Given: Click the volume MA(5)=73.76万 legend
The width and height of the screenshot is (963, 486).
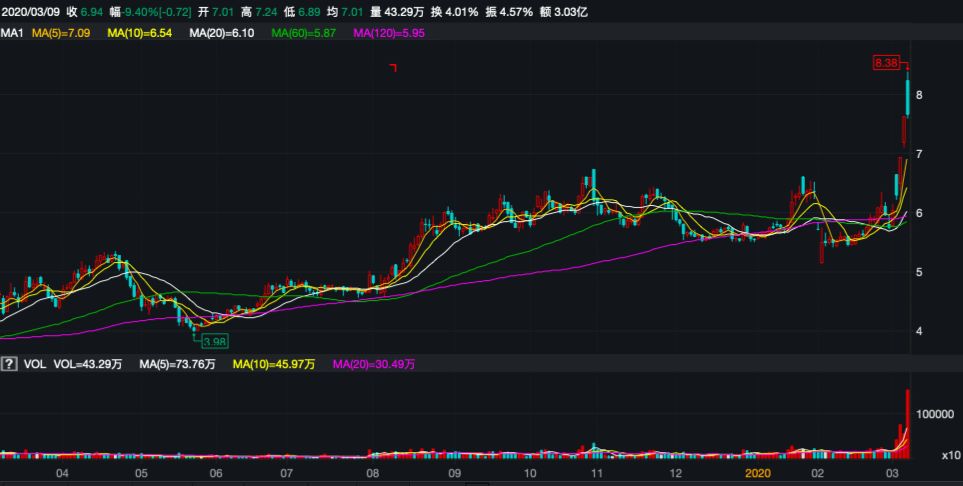Looking at the screenshot, I should coord(178,364).
